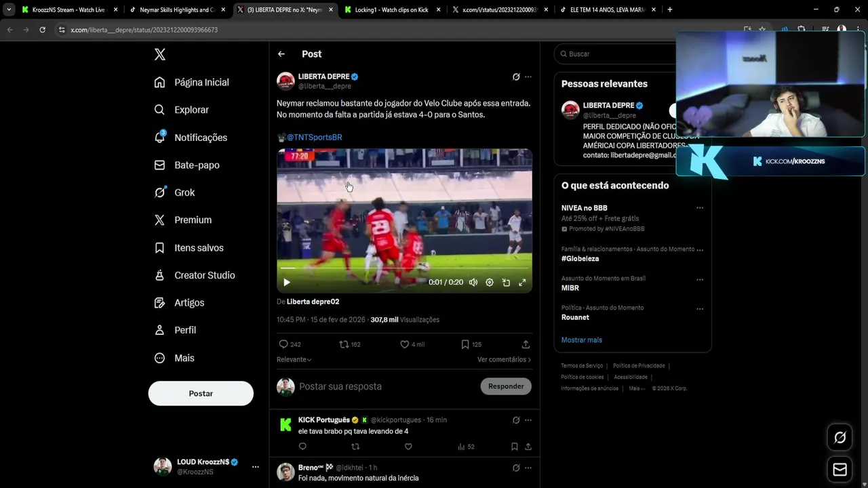This screenshot has width=868, height=488.
Task: Open more options for MIBR trend
Action: coord(700,279)
